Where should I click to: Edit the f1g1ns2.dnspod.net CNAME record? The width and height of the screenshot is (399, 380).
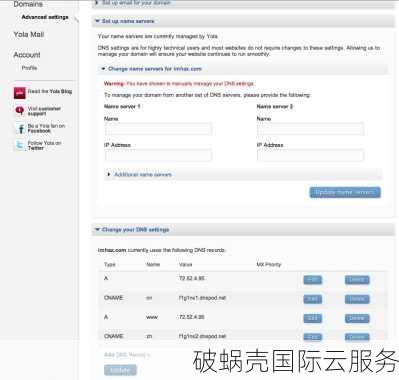click(313, 337)
